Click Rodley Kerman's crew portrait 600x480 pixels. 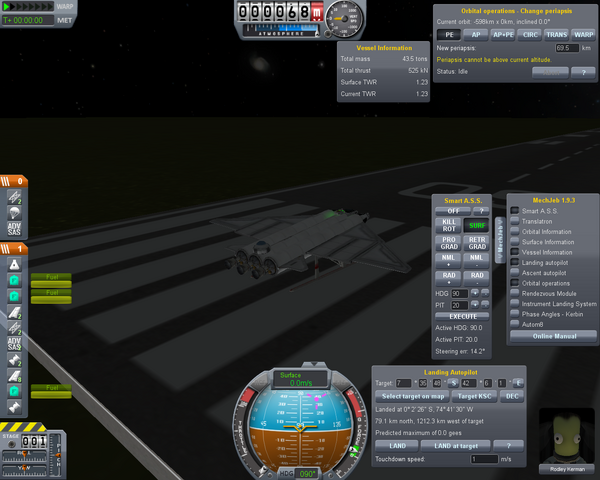(x=566, y=436)
